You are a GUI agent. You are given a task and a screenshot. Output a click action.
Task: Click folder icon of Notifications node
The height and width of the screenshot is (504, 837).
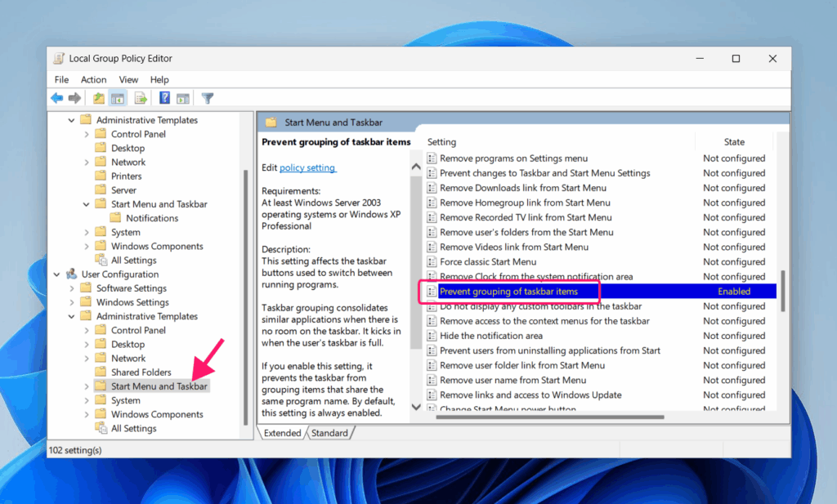click(115, 217)
